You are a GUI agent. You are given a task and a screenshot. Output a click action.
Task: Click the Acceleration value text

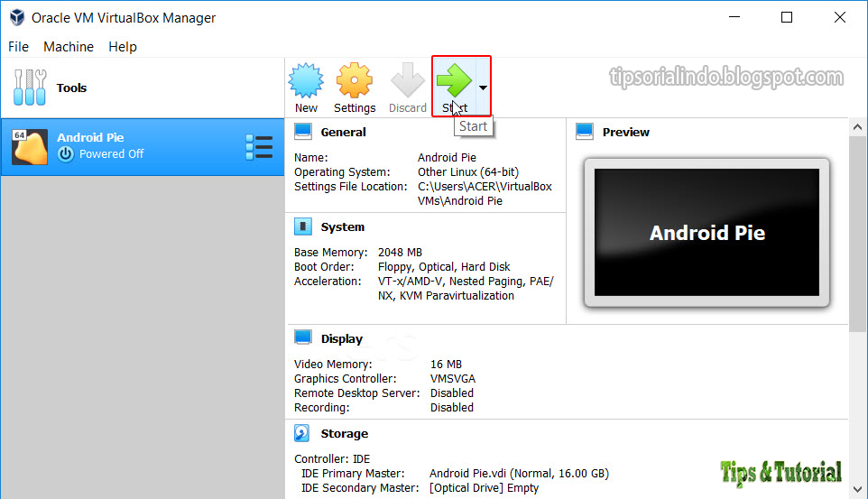[466, 288]
